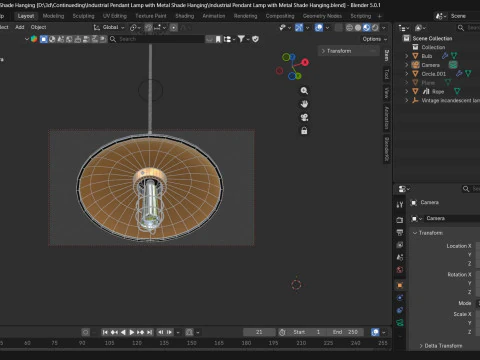480x360 pixels.
Task: Expand the Delta Transform panel
Action: pos(440,346)
